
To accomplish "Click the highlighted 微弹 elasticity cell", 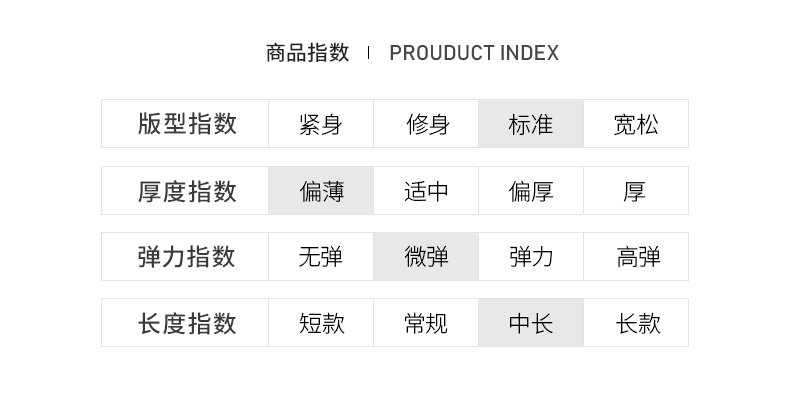I will pyautogui.click(x=426, y=257).
